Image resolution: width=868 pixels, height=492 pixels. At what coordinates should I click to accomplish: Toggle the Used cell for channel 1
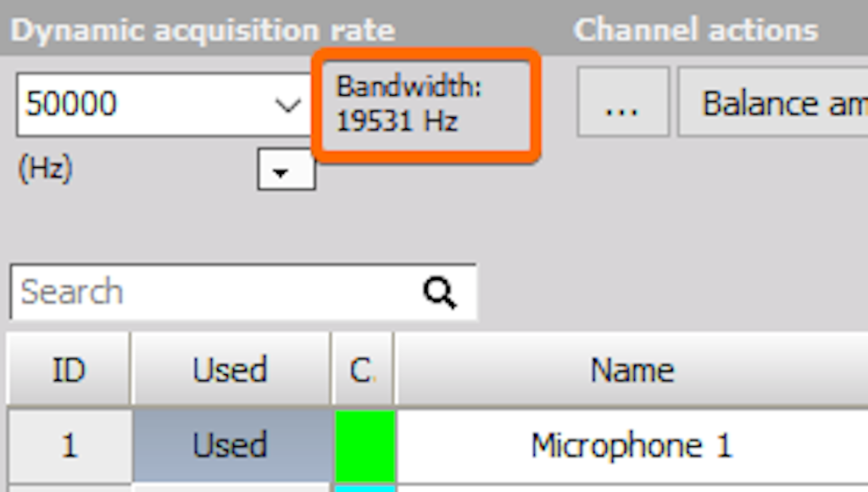click(231, 445)
